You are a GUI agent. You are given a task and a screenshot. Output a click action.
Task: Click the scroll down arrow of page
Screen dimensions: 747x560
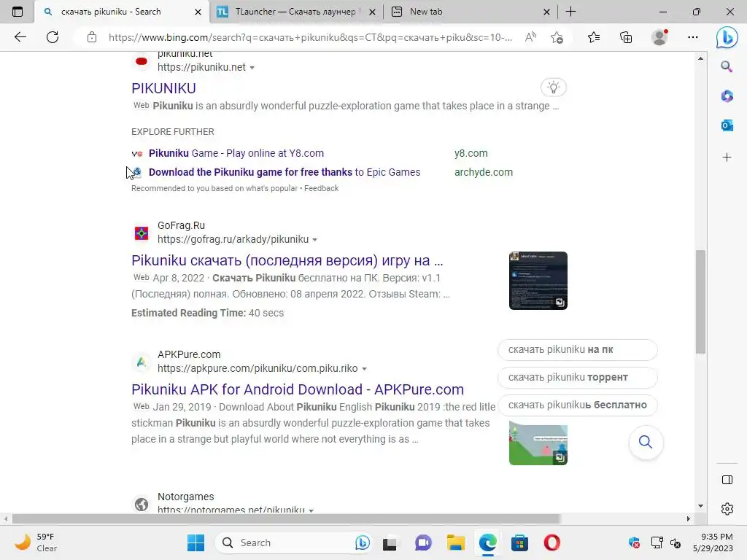pyautogui.click(x=700, y=506)
